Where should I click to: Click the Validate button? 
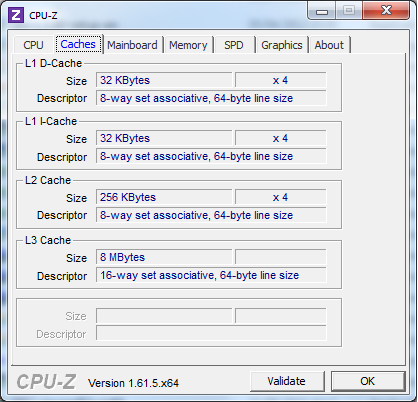pyautogui.click(x=287, y=381)
